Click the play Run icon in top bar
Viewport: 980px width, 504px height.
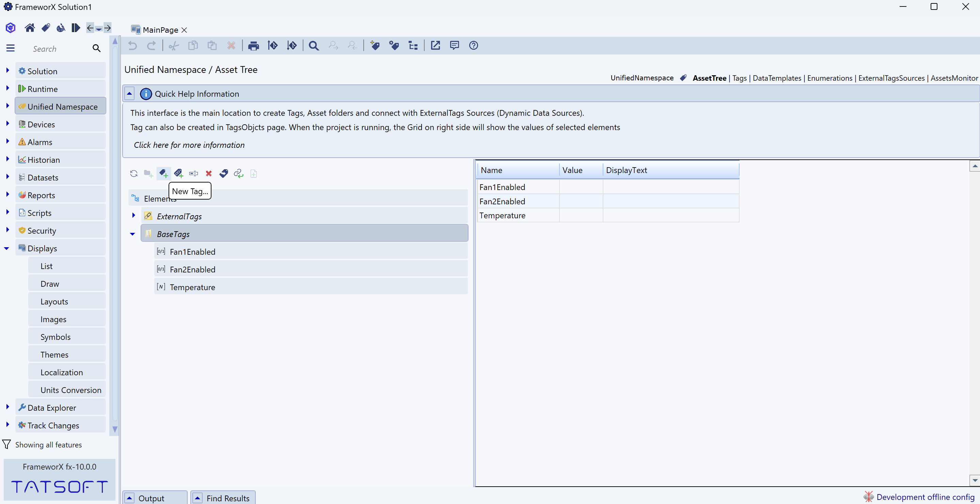pyautogui.click(x=76, y=28)
